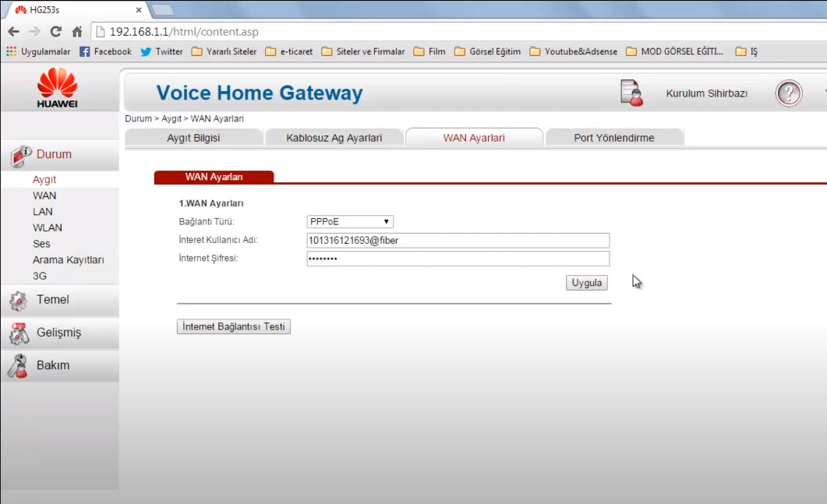Screen dimensions: 827x504
Task: Click the 1.WAN Ayarları heading
Action: tap(211, 203)
